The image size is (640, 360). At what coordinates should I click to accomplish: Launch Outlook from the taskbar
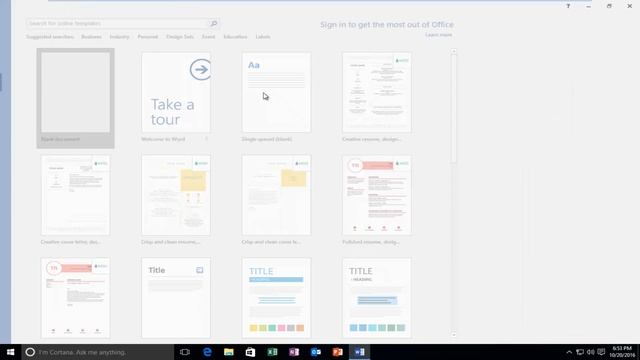[316, 352]
